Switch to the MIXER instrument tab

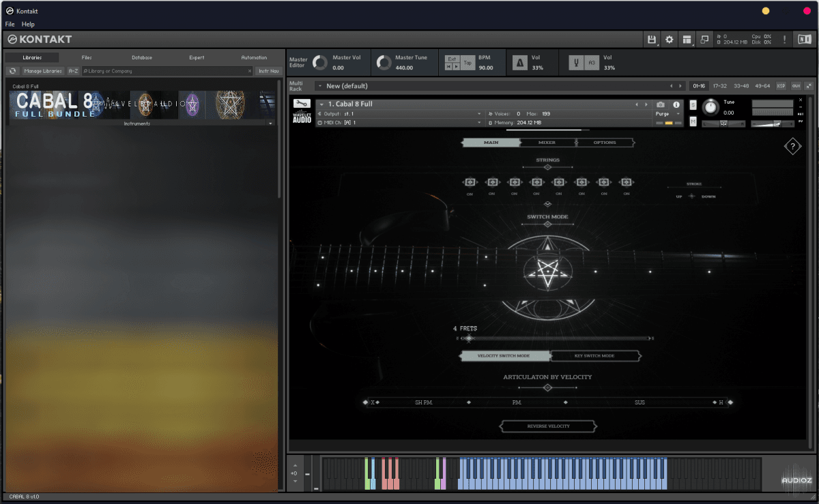click(x=547, y=143)
